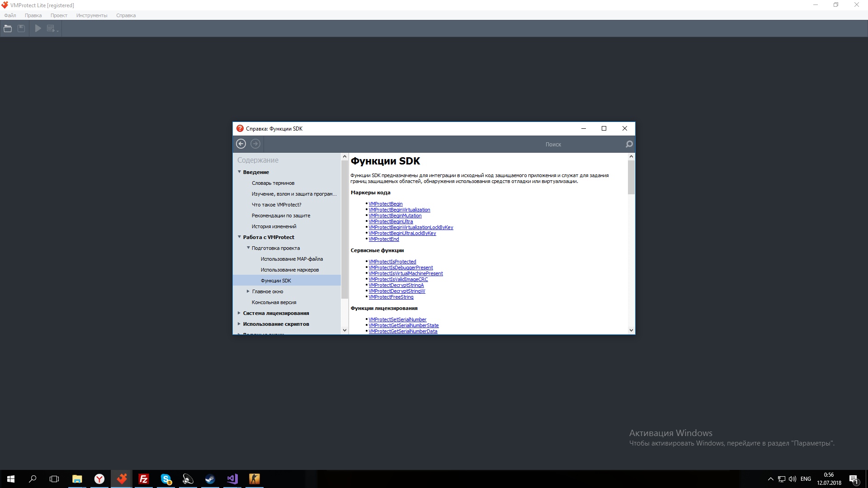Click the save project toolbar icon
This screenshot has height=488, width=868.
pyautogui.click(x=21, y=28)
